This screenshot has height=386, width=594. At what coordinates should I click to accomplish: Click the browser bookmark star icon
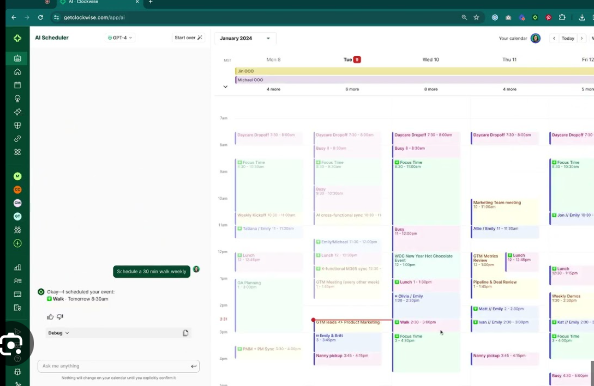tap(476, 17)
